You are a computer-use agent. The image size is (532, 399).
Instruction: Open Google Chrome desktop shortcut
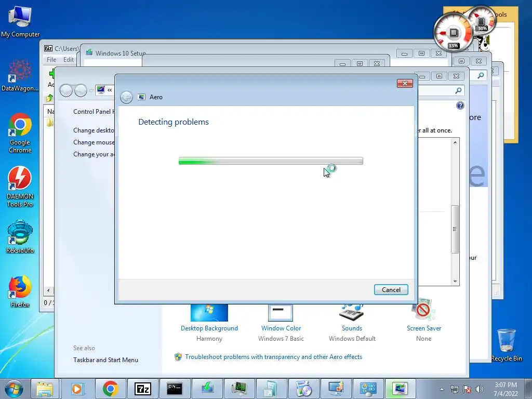(20, 133)
